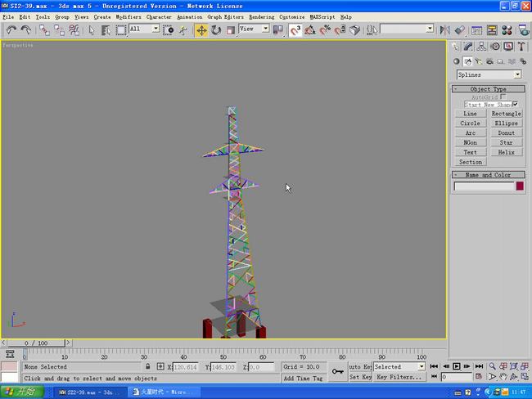Image resolution: width=532 pixels, height=399 pixels.
Task: Open the Modifiers menu
Action: pos(128,16)
